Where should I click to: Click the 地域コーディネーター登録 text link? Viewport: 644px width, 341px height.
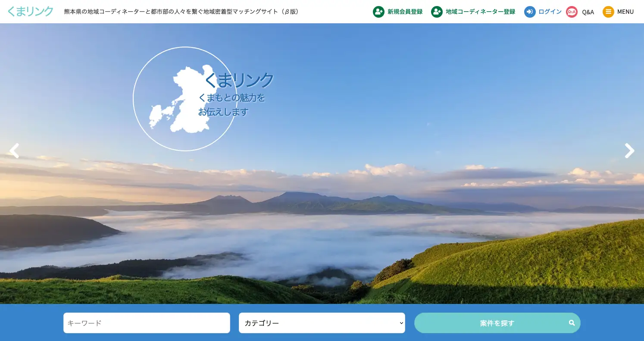click(480, 12)
